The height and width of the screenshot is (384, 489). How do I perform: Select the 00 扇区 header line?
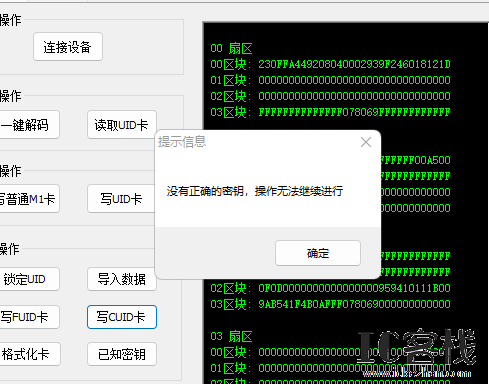[x=231, y=49]
